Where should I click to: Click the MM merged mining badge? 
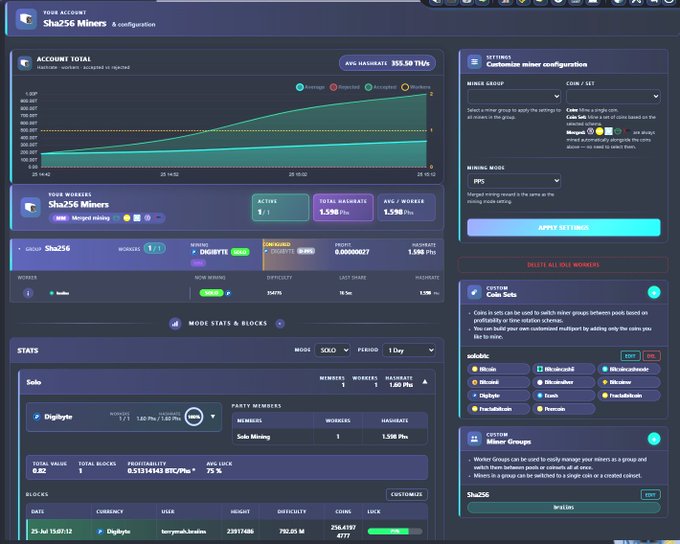(61, 218)
